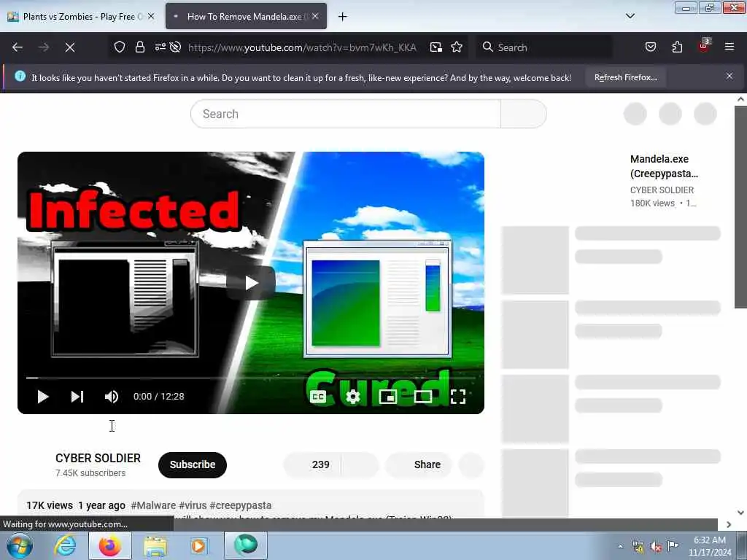Play the video with the bottom-left play control

tap(43, 396)
